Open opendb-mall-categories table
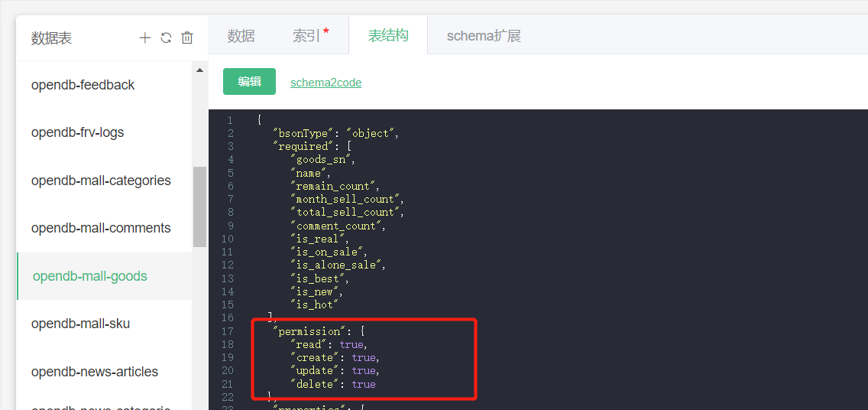This screenshot has width=868, height=410. pos(104,181)
